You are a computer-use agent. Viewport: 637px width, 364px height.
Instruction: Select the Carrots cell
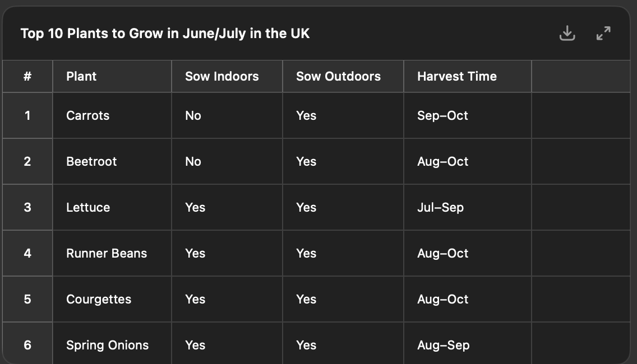[88, 115]
